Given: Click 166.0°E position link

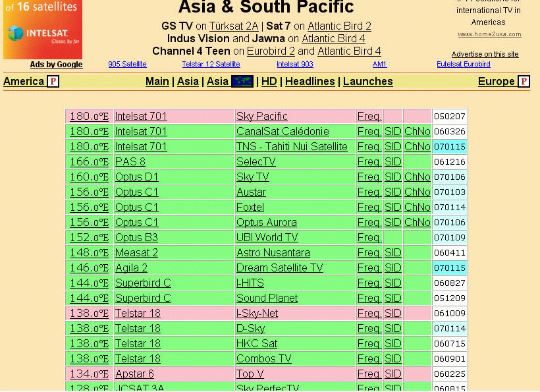Looking at the screenshot, I should (x=89, y=162).
